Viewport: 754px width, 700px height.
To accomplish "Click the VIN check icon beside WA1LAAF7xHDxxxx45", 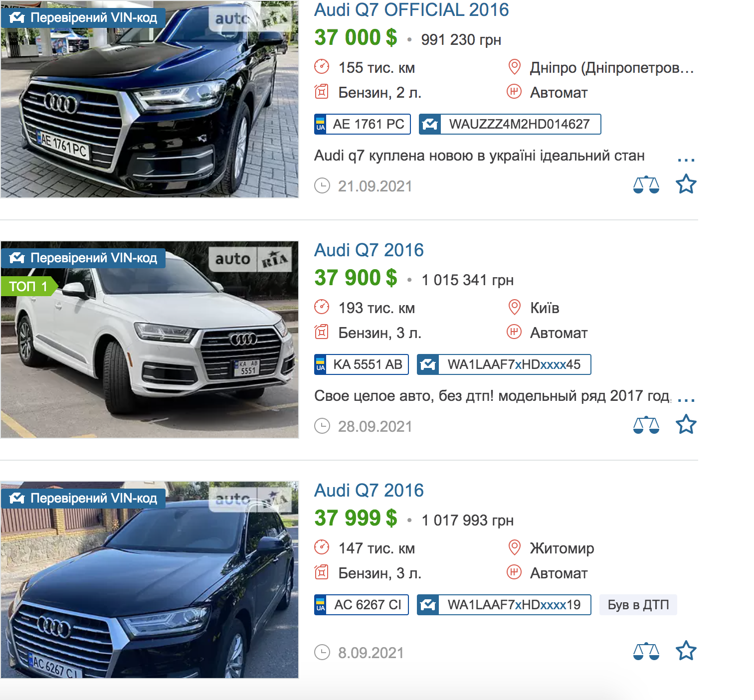I will (x=428, y=364).
